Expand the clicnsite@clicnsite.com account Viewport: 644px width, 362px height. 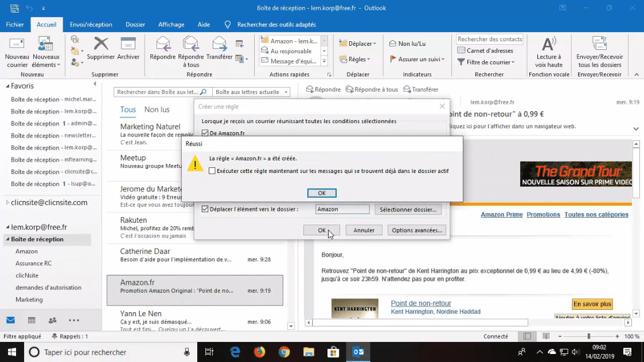(x=7, y=202)
